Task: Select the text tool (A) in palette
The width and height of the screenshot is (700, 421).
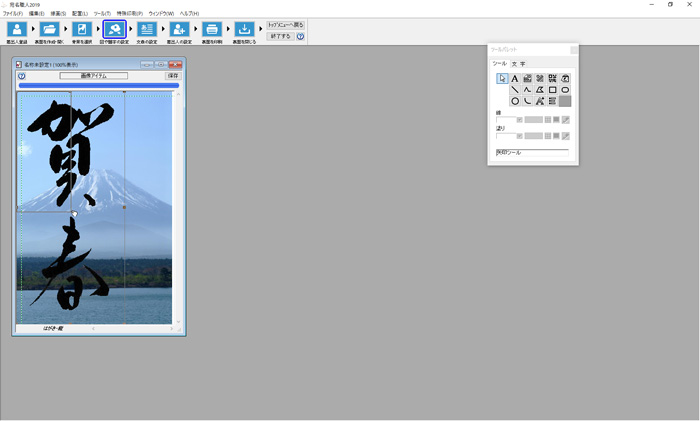Action: [515, 78]
